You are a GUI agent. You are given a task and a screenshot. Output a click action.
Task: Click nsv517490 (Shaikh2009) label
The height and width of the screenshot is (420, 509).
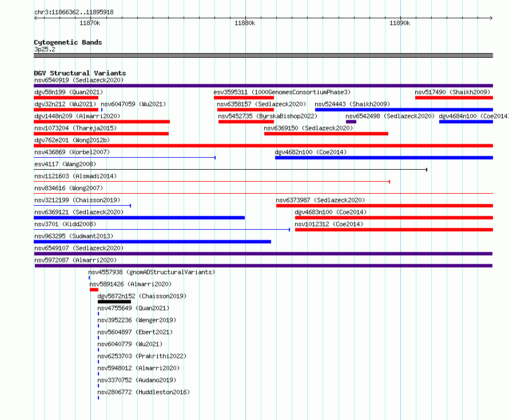point(452,92)
